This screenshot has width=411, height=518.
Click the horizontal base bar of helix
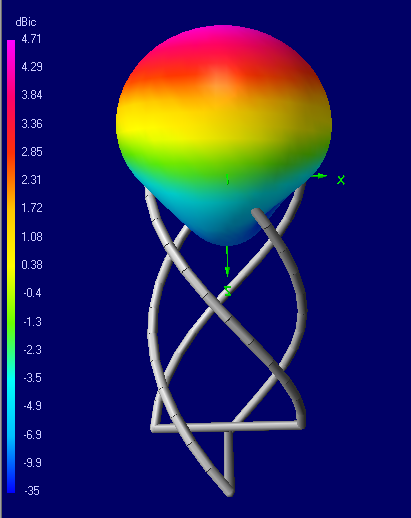228,426
